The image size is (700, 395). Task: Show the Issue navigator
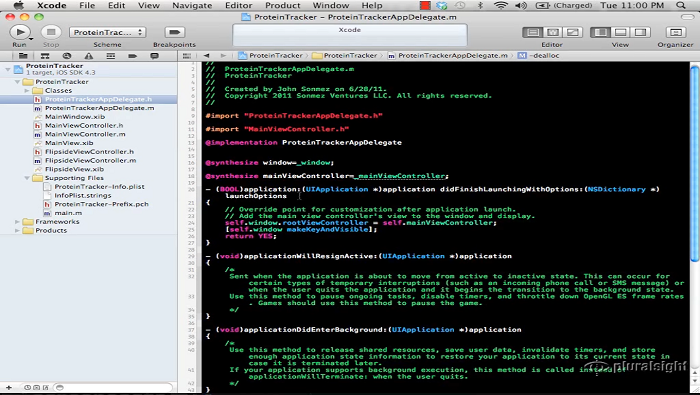coord(89,56)
